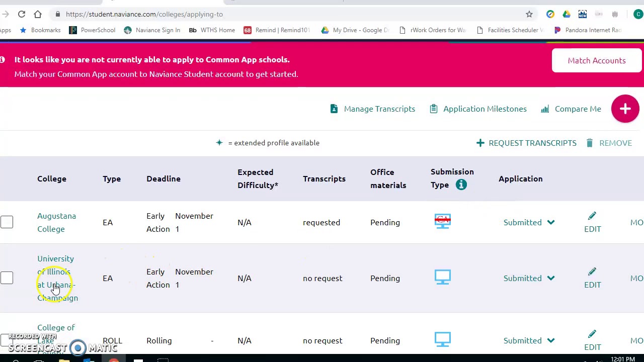Open University of Illinois at Urbana-Champaign link

coord(57,278)
